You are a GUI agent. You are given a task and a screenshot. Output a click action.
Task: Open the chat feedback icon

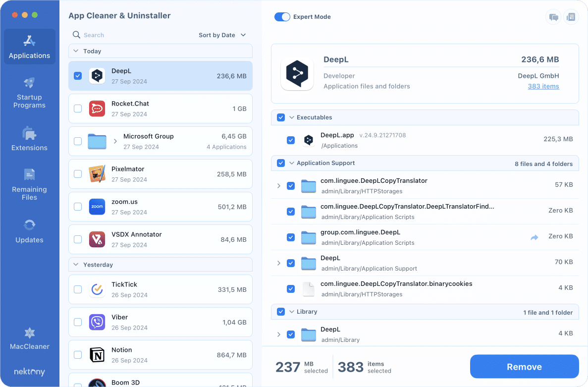[x=553, y=17]
